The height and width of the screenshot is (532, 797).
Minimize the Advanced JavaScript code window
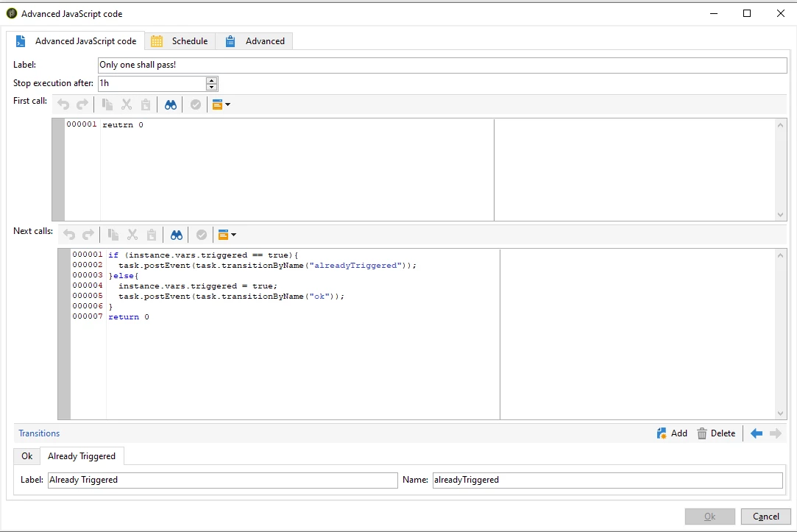(714, 13)
